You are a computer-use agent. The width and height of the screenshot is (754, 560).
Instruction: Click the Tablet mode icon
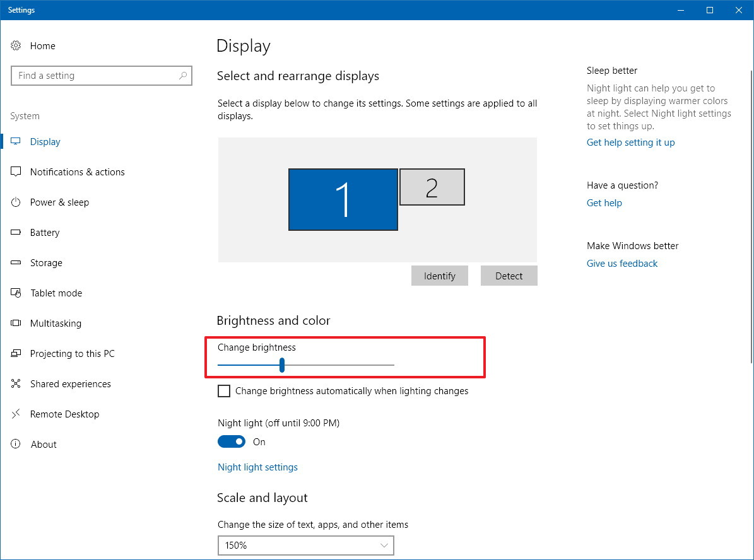tap(16, 293)
